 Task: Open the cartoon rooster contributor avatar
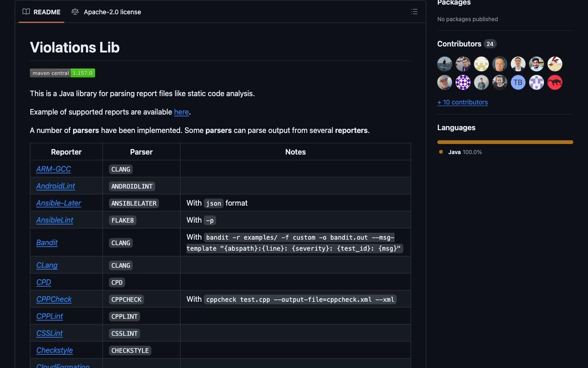(x=555, y=64)
